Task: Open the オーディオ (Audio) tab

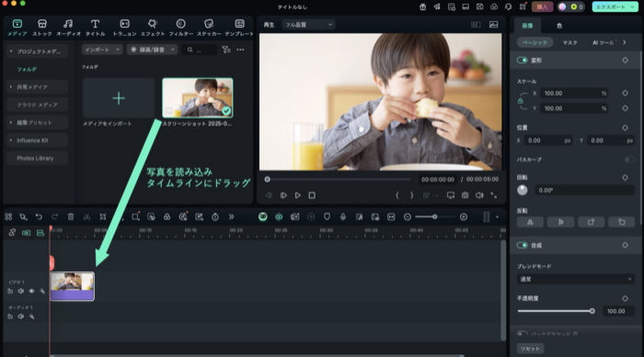Action: [x=68, y=28]
